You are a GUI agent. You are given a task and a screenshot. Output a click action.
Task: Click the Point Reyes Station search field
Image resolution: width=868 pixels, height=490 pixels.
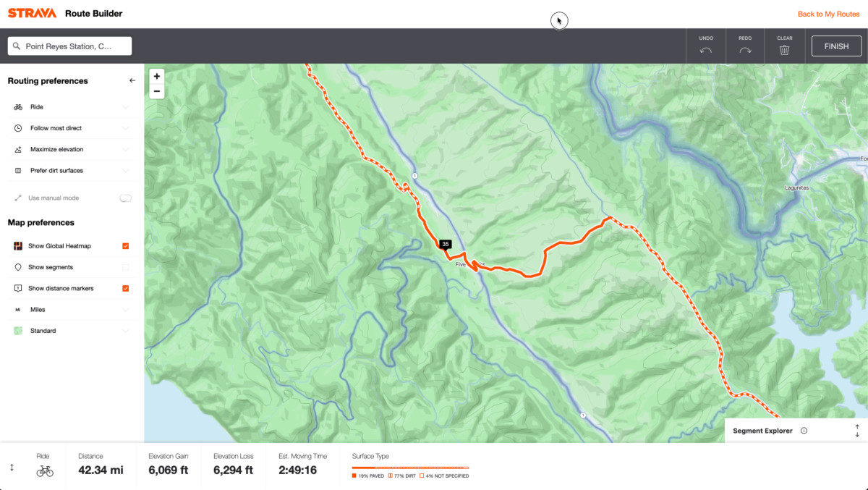[x=69, y=46]
